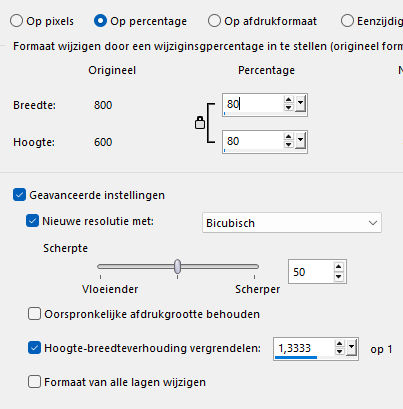Increase the Scherpte value of 50
The width and height of the screenshot is (403, 409).
pos(339,267)
